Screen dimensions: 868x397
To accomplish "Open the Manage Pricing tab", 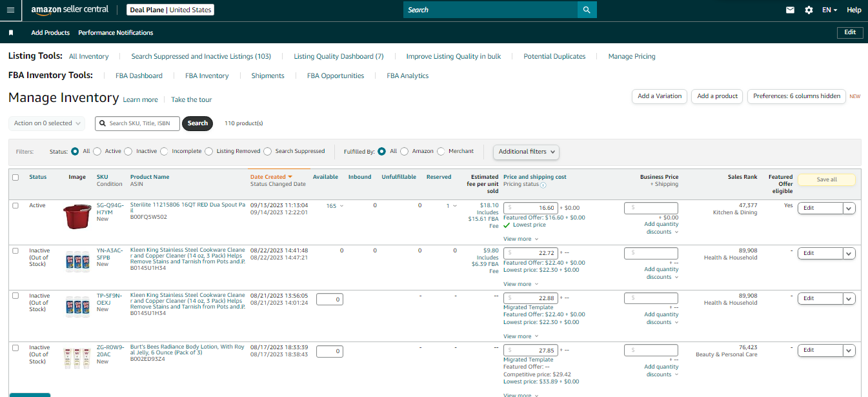I will pyautogui.click(x=632, y=56).
